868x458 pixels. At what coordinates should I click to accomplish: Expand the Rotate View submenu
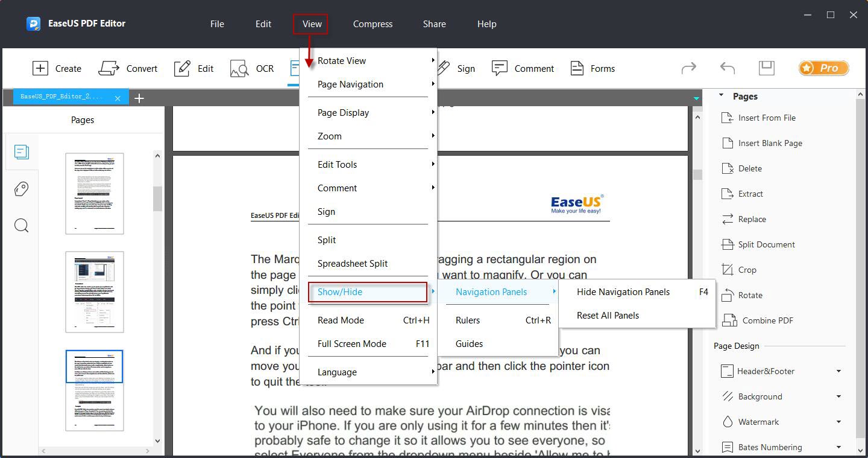tap(368, 60)
